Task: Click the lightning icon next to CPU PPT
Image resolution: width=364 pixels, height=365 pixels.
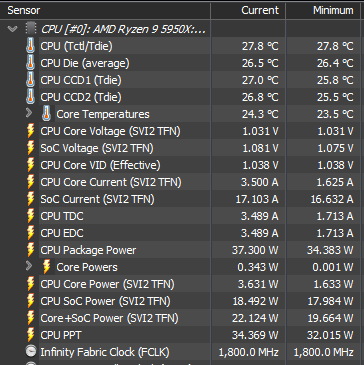Action: coord(30,335)
